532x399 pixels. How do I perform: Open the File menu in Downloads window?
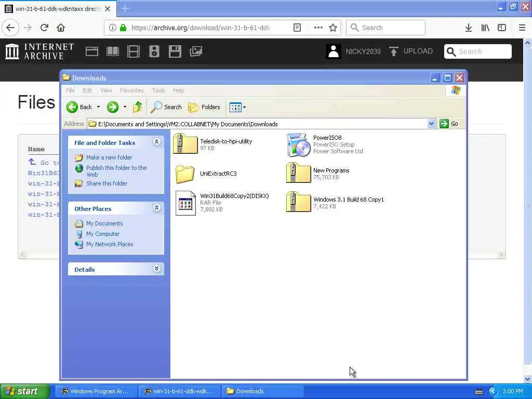pyautogui.click(x=70, y=90)
